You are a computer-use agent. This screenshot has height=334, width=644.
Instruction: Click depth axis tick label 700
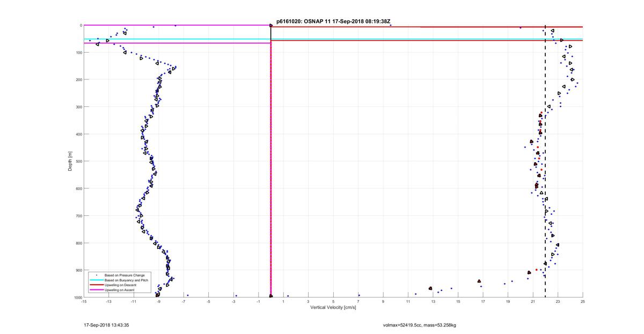(78, 216)
